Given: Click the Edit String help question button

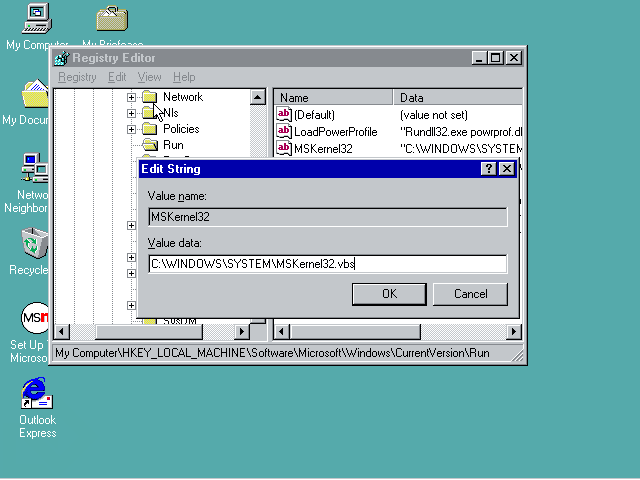Looking at the screenshot, I should pos(489,169).
